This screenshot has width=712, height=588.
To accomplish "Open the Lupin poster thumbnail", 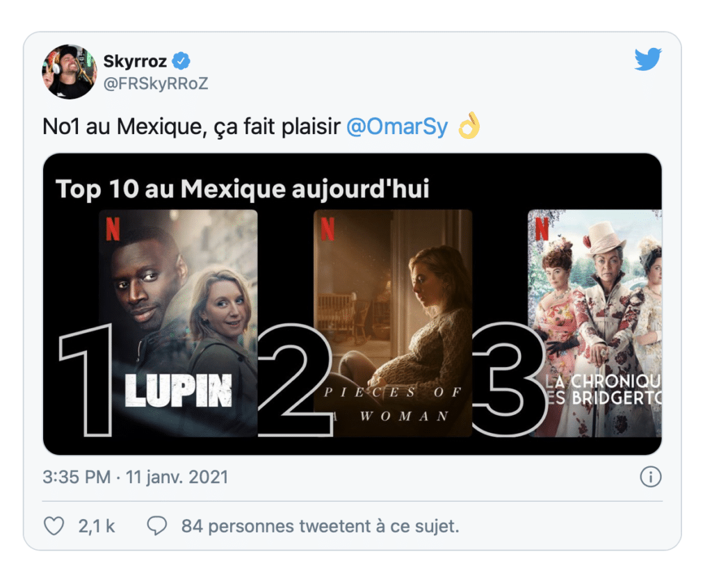I will pyautogui.click(x=178, y=323).
